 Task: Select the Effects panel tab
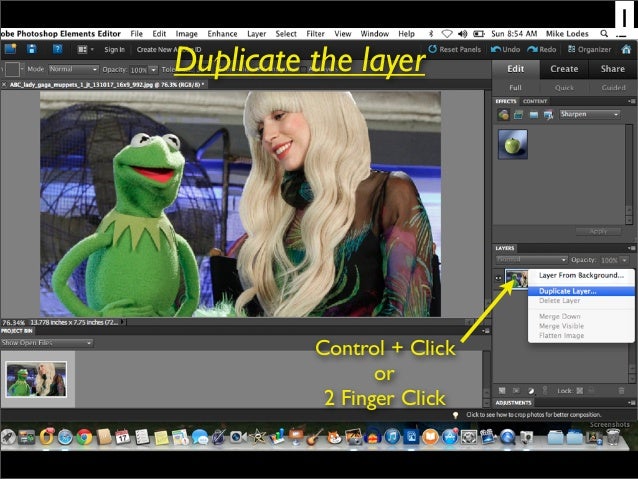tap(506, 101)
